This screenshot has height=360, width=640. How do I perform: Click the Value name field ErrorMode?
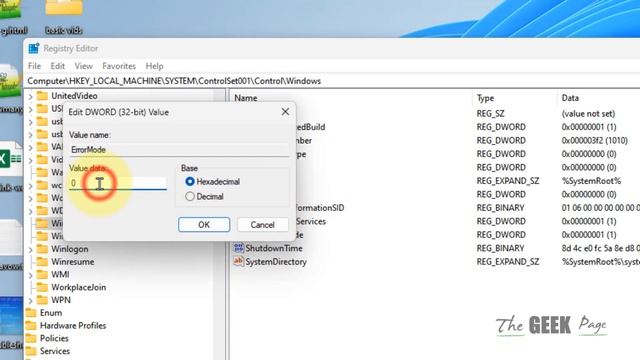(179, 149)
